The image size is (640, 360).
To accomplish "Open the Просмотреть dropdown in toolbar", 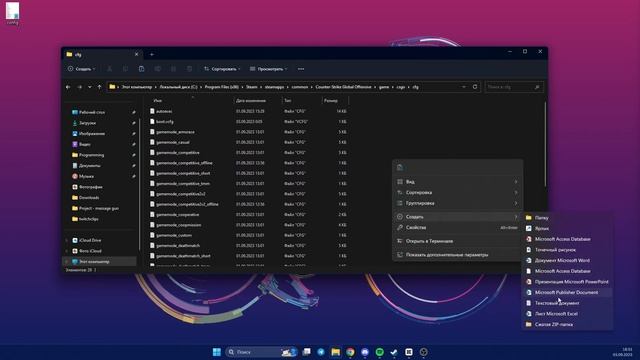I will [269, 69].
